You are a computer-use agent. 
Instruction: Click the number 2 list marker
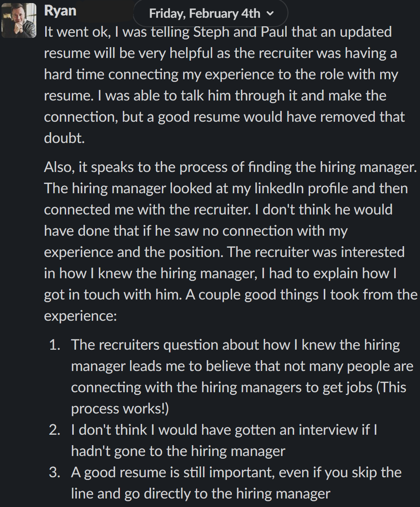point(54,430)
